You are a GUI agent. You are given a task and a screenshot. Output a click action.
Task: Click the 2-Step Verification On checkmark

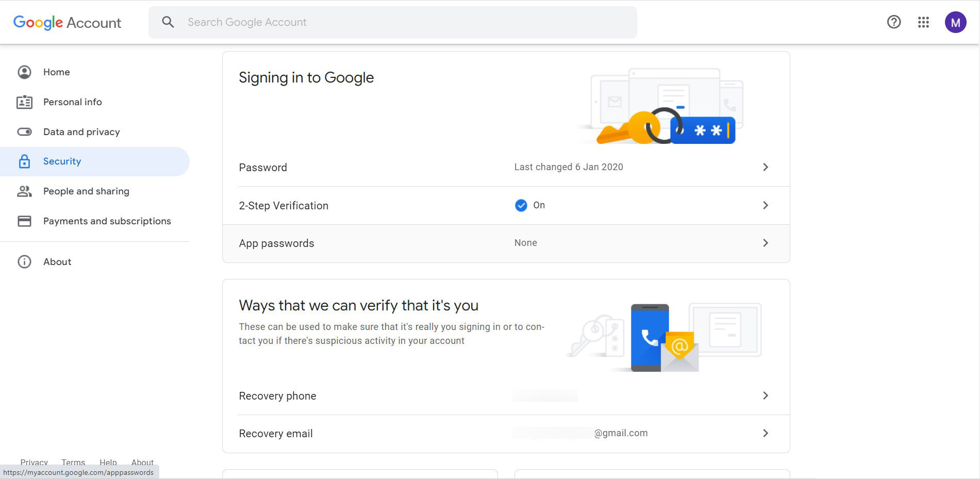pos(521,206)
